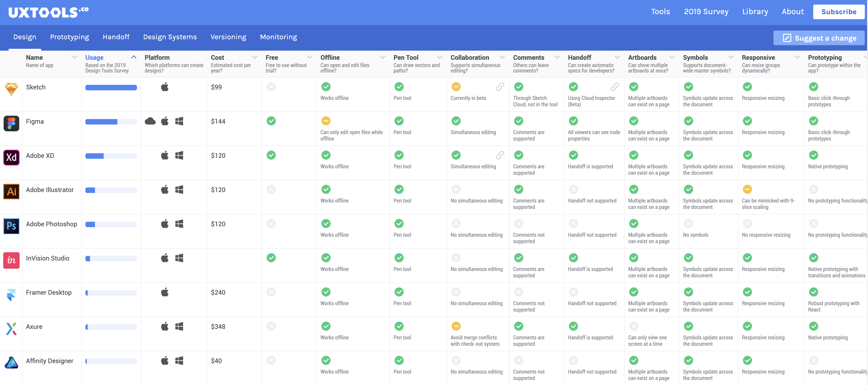868x385 pixels.
Task: Click the Affinity Designer app icon
Action: (x=11, y=363)
